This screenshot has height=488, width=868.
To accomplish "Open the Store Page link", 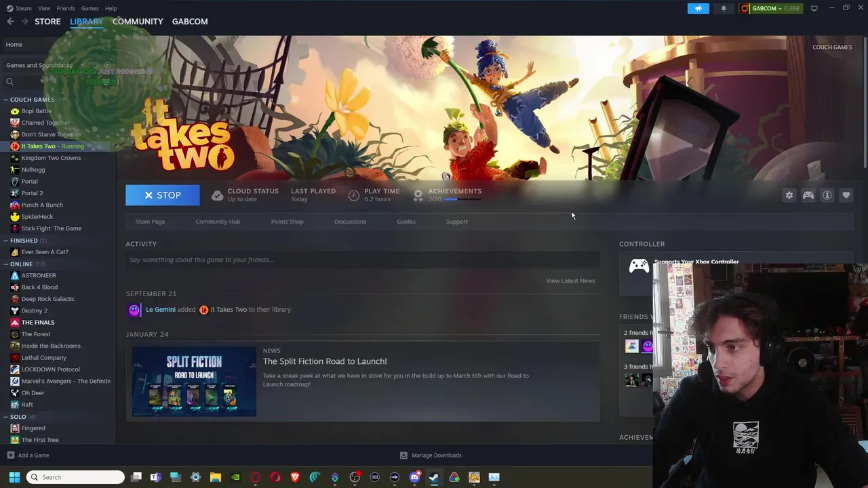I will (x=150, y=222).
